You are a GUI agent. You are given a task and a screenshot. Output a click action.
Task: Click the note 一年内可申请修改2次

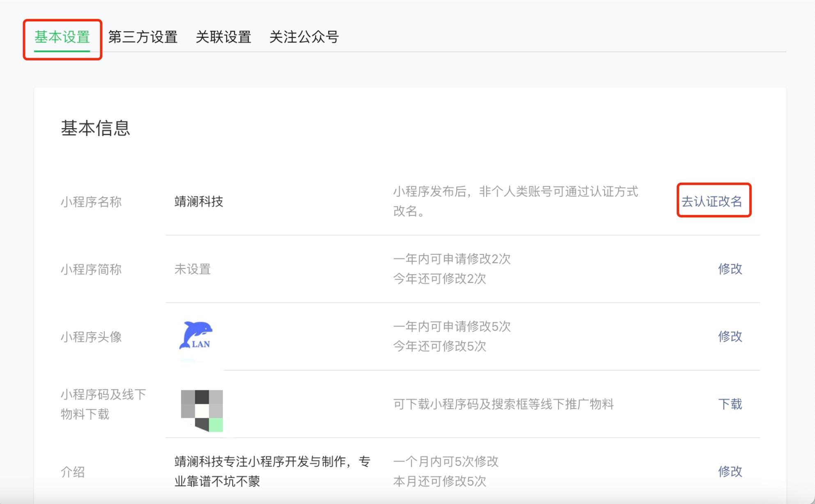452,259
